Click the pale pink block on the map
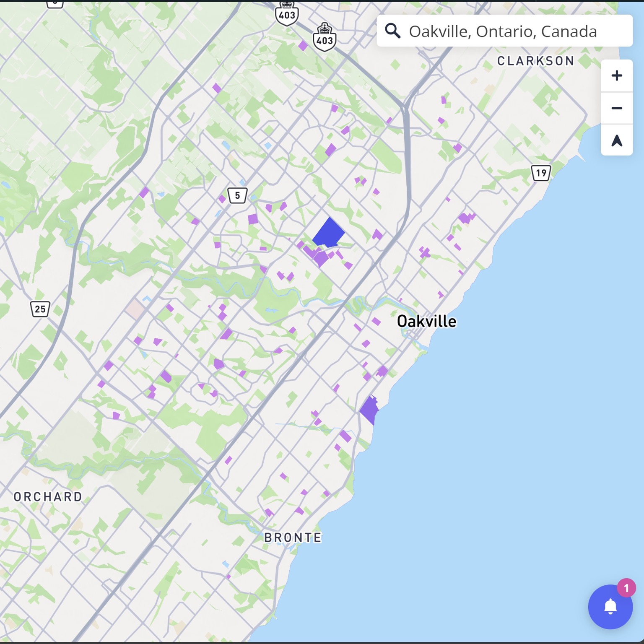 pyautogui.click(x=135, y=309)
